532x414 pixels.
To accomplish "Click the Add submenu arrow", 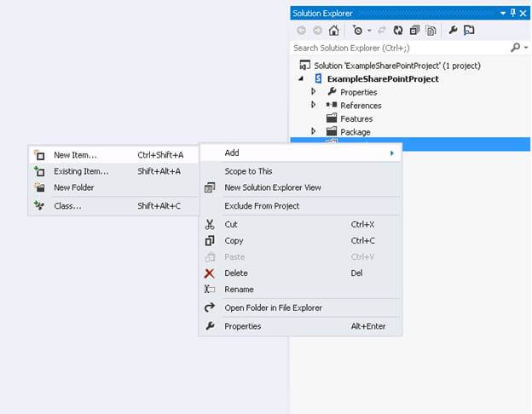I will tap(392, 153).
